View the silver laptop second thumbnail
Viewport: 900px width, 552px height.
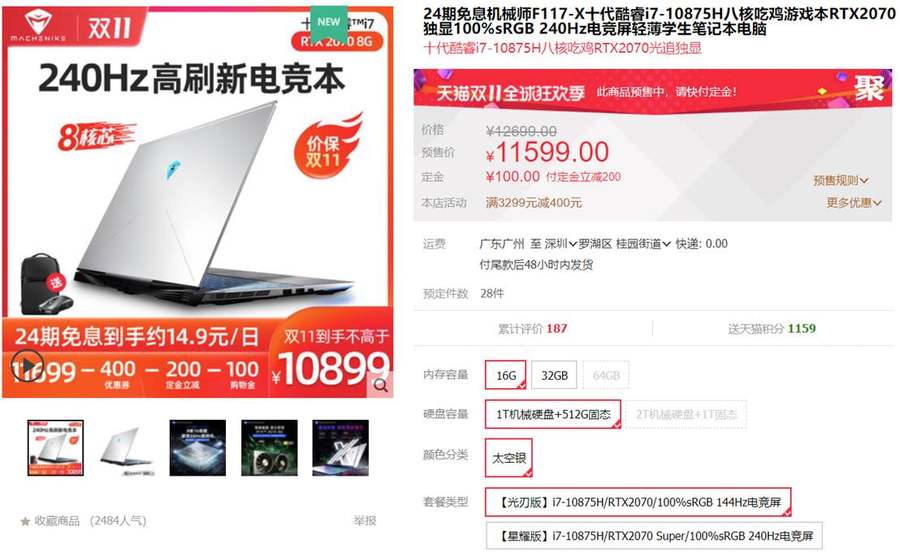tap(127, 448)
